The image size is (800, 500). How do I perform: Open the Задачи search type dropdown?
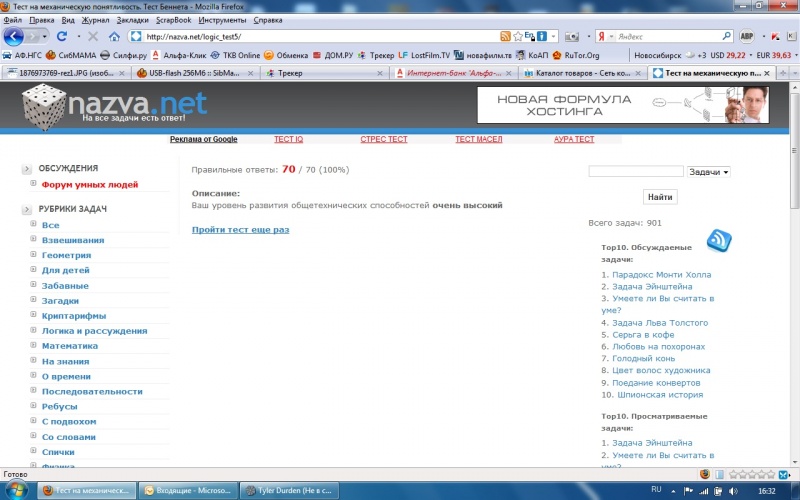[709, 172]
